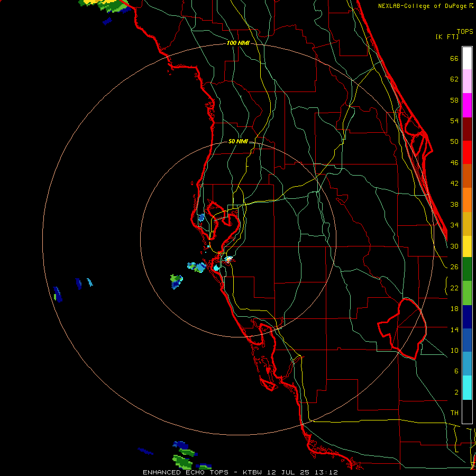Select the dark orange-brown legend swatch
This screenshot has height=476, width=476.
[467, 176]
